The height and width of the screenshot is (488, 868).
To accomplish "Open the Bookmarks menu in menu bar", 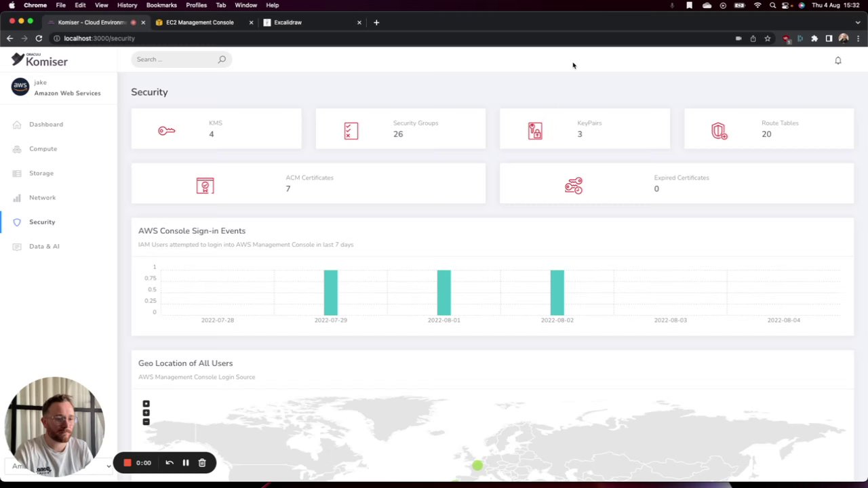I will click(x=161, y=5).
